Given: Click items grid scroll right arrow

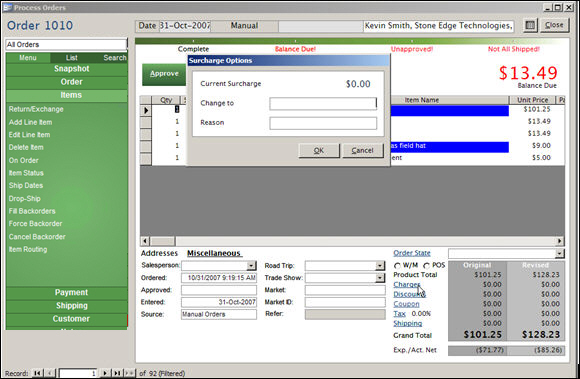Looking at the screenshot, I should pyautogui.click(x=560, y=241).
